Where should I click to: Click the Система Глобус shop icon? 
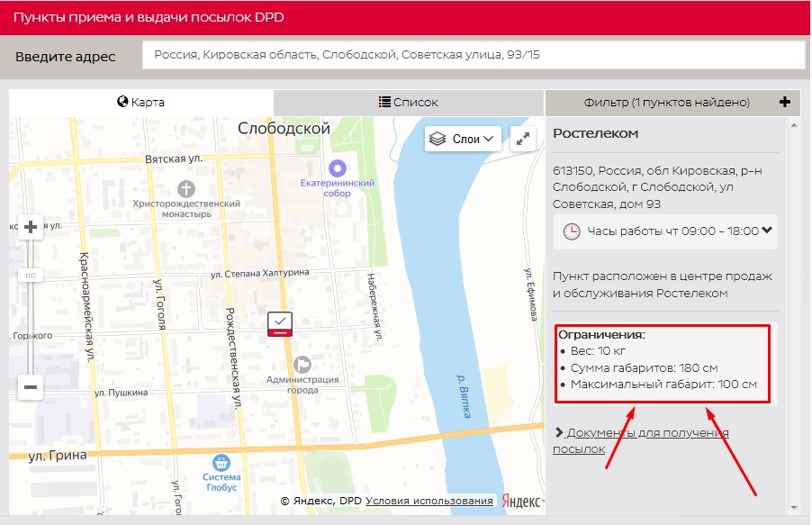coord(221,462)
